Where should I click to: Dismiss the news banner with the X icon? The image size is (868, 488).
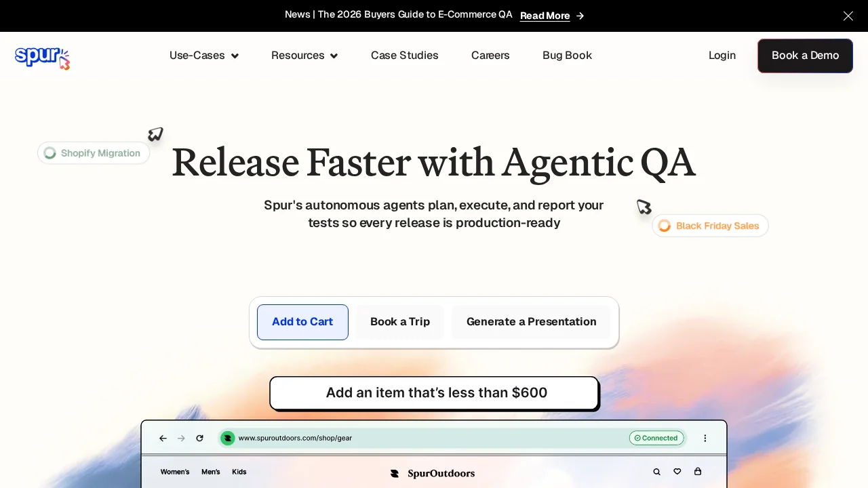848,16
